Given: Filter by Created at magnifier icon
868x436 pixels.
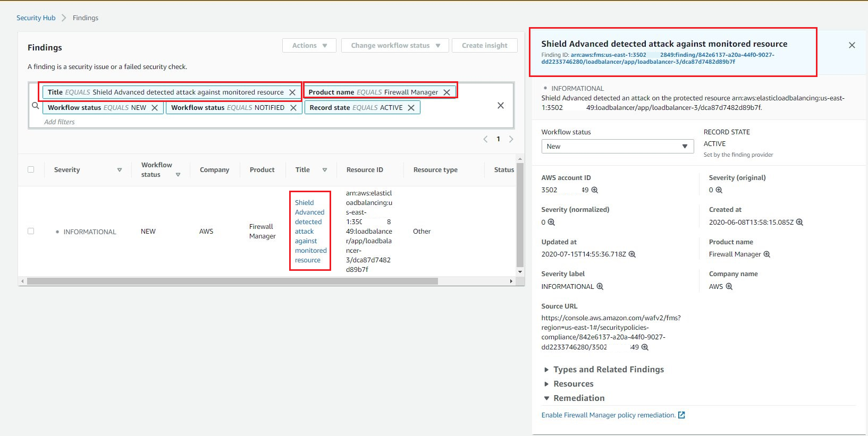Looking at the screenshot, I should [x=799, y=223].
